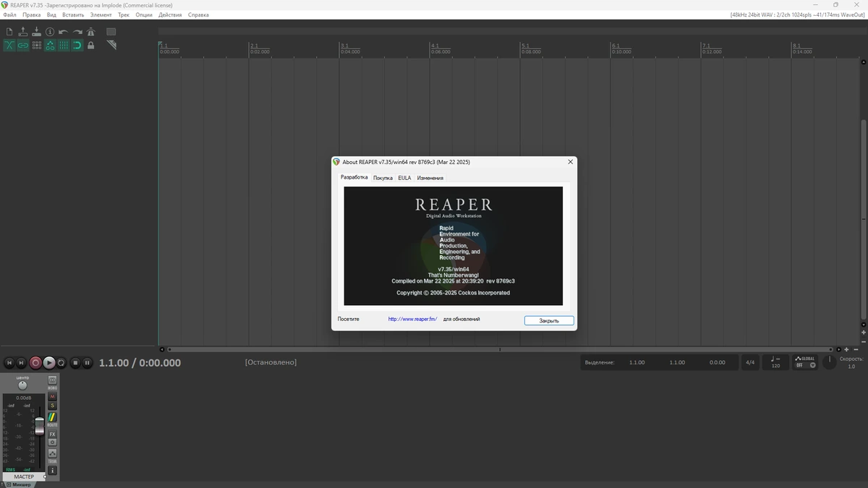
Task: Toggle auto-crossfade toolbar button
Action: pyautogui.click(x=9, y=45)
